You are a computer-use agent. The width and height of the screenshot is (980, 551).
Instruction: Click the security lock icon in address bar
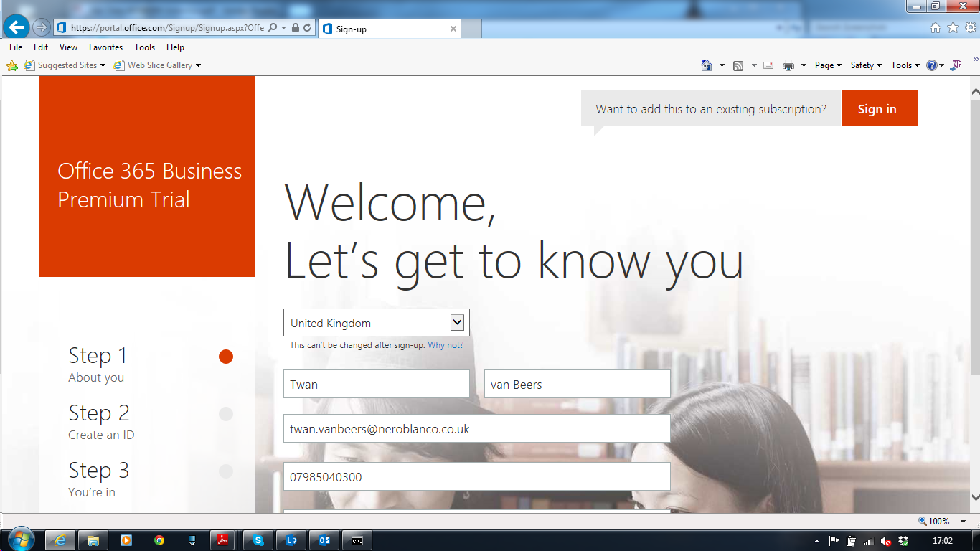tap(296, 28)
